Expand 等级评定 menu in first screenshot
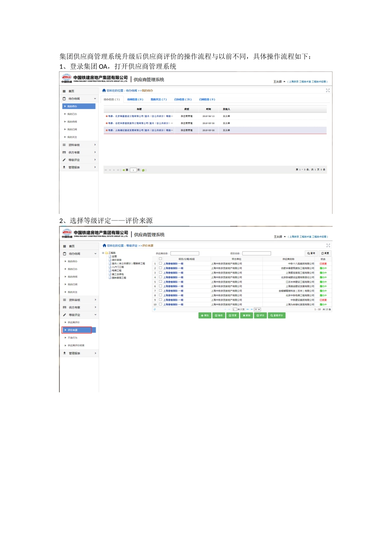 pyautogui.click(x=95, y=160)
